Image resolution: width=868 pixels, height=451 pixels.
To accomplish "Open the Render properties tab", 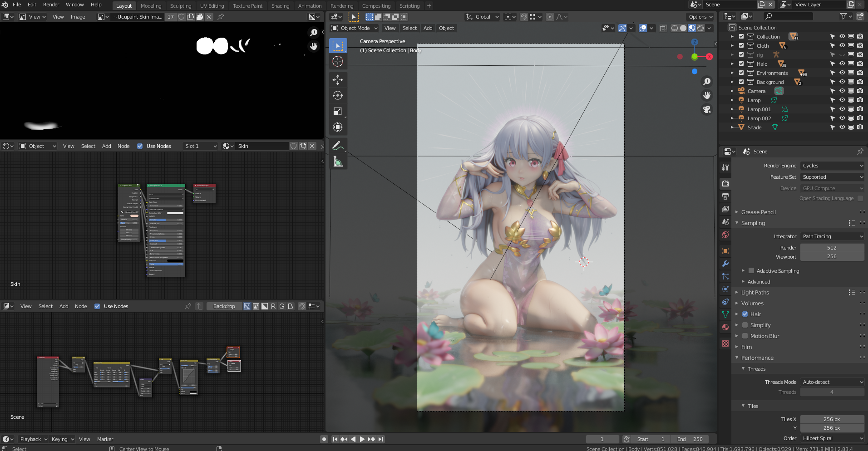I will coord(725,183).
